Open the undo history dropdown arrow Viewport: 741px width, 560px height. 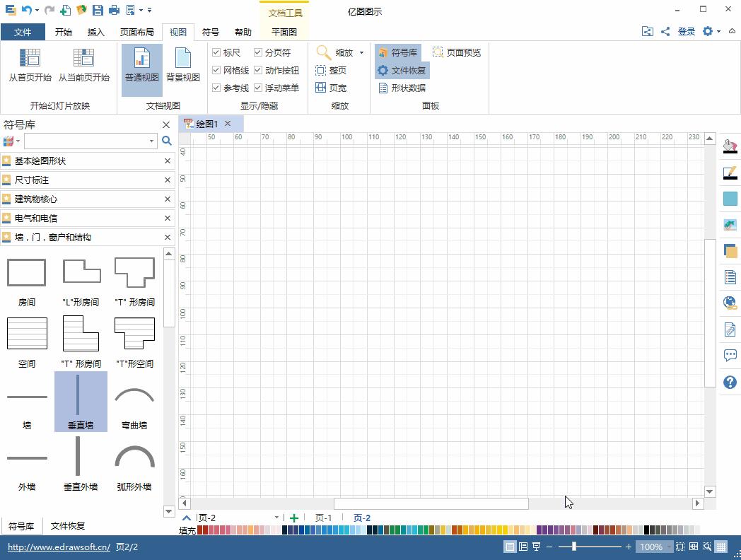point(37,9)
